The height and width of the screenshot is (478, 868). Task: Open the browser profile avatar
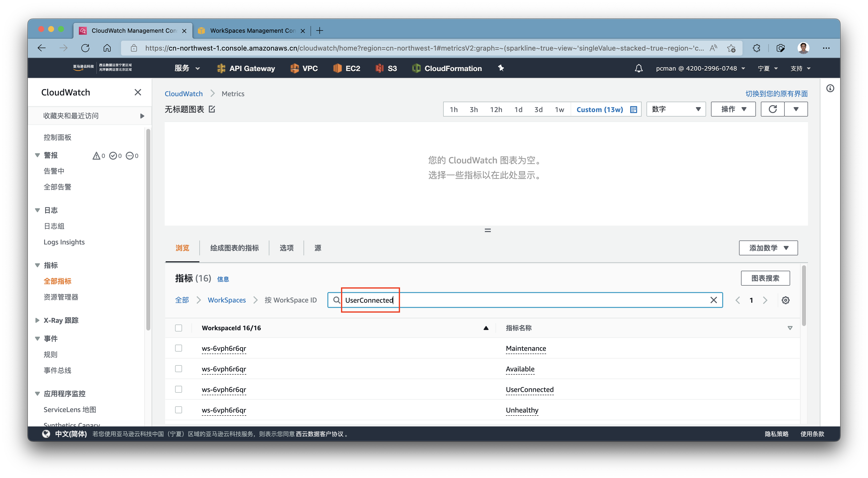[803, 48]
